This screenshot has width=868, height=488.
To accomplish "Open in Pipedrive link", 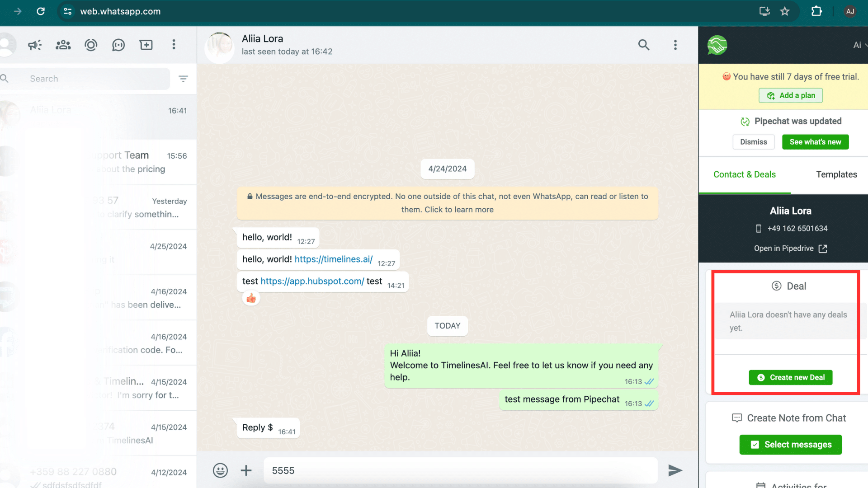I will click(x=790, y=249).
